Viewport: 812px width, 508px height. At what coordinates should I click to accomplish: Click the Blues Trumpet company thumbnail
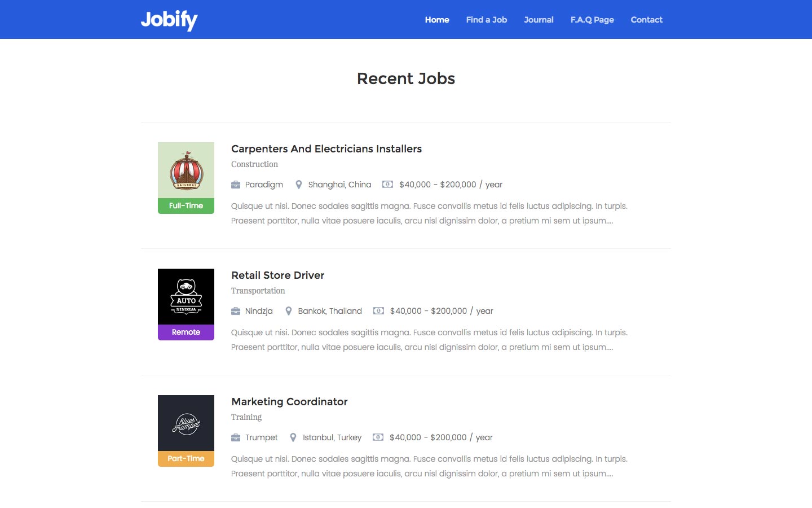pyautogui.click(x=186, y=423)
